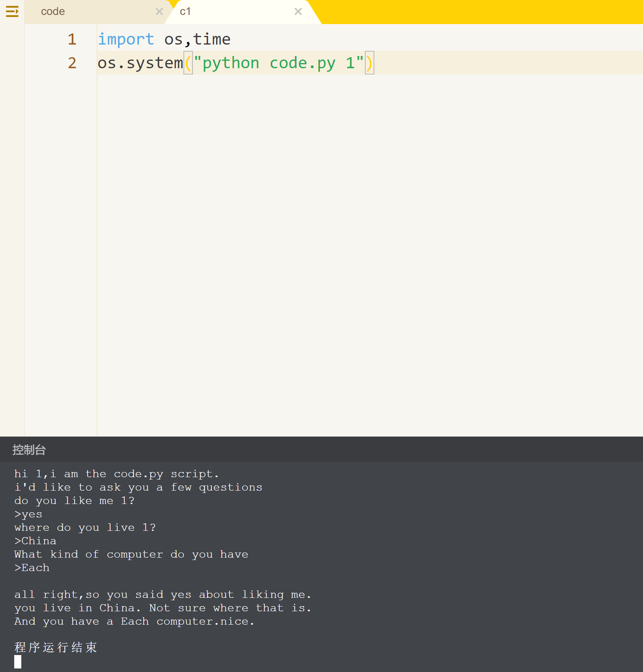
Task: Click 'all right,so you said yes' line
Action: point(163,594)
